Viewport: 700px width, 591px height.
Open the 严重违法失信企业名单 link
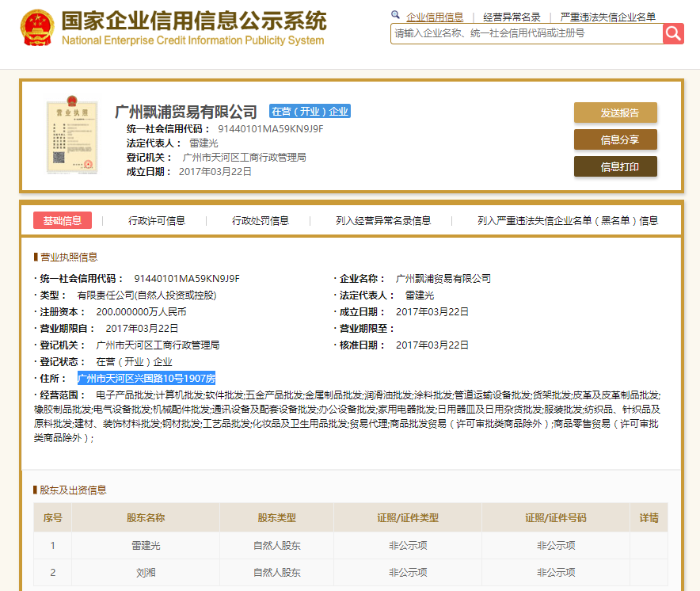point(607,14)
